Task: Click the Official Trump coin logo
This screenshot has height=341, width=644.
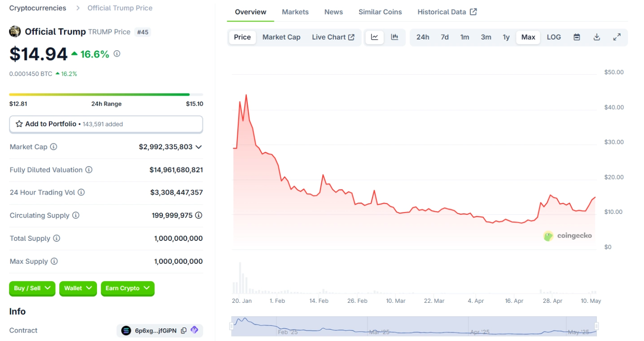Action: point(15,31)
